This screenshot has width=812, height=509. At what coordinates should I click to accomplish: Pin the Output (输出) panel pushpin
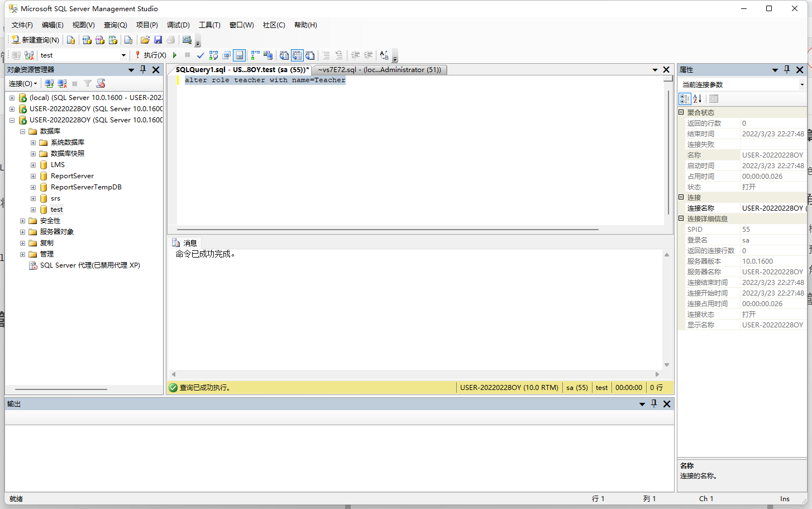point(654,403)
